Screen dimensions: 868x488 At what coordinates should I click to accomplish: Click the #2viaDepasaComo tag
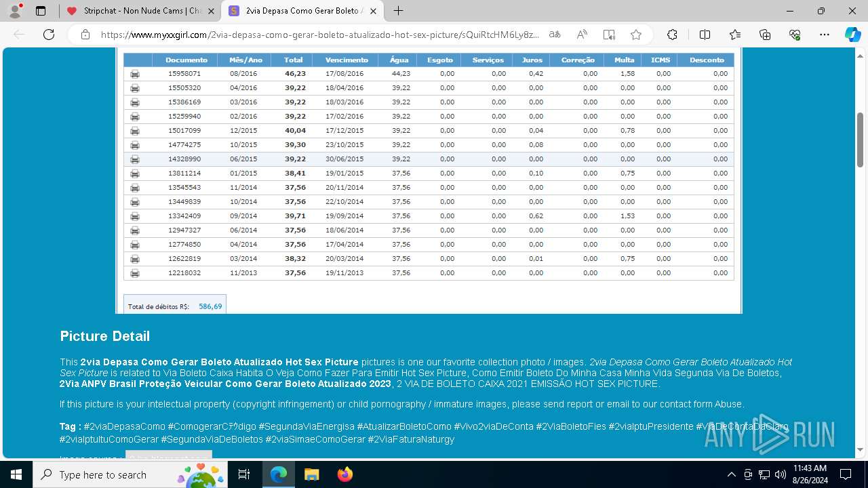pos(124,426)
